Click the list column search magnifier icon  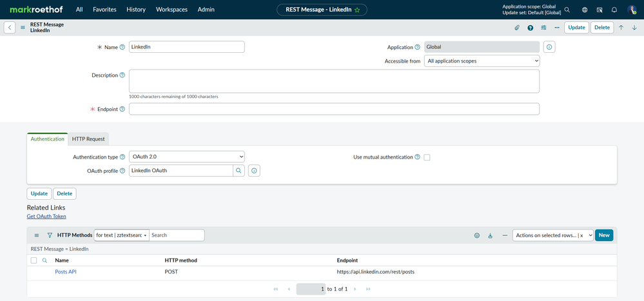[44, 260]
